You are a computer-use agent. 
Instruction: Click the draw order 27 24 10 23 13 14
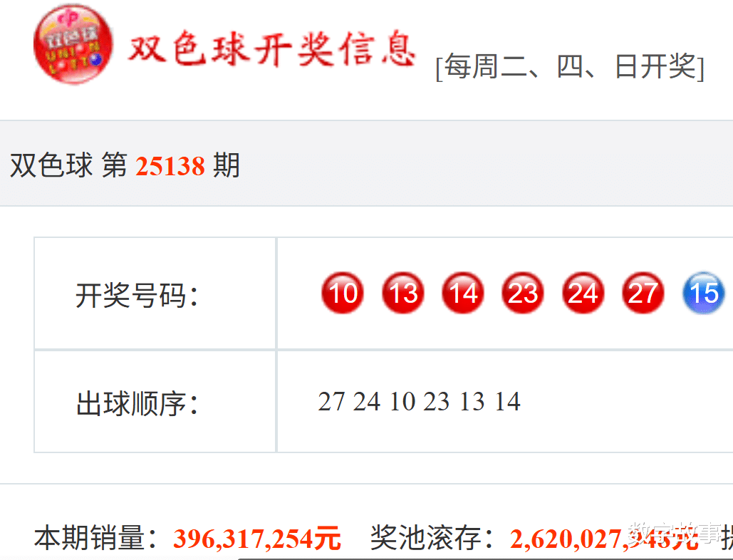420,402
